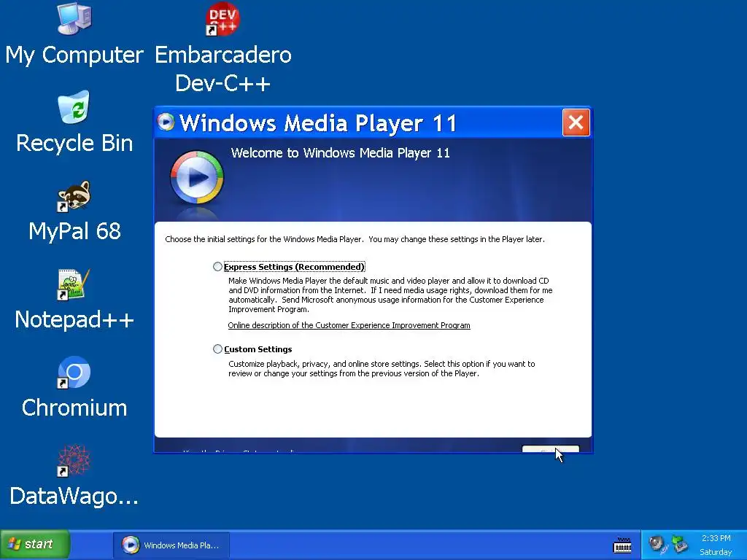Screen dimensions: 747x560
Task: Click the Windows Media Player title bar icon
Action: coord(166,122)
